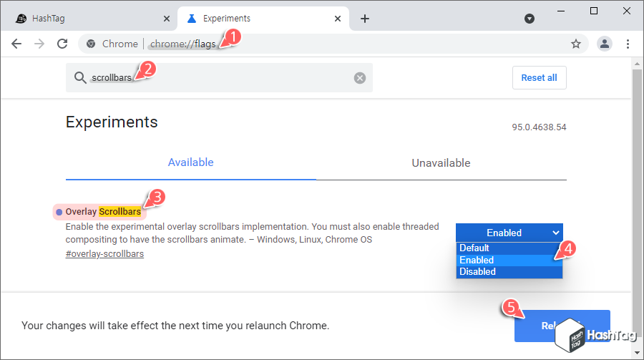Image resolution: width=644 pixels, height=360 pixels.
Task: Click the Chrome site info icon
Action: (91, 44)
